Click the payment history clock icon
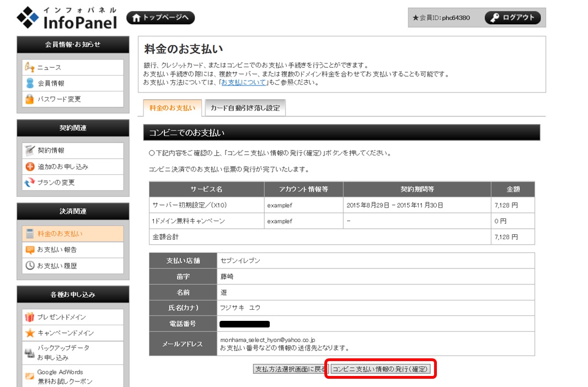588x387 pixels. coord(30,266)
